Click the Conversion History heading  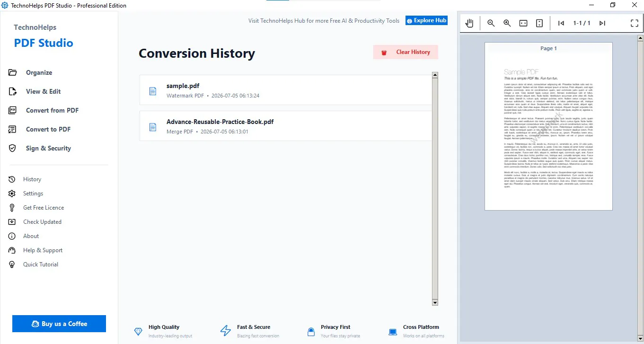coord(197,53)
